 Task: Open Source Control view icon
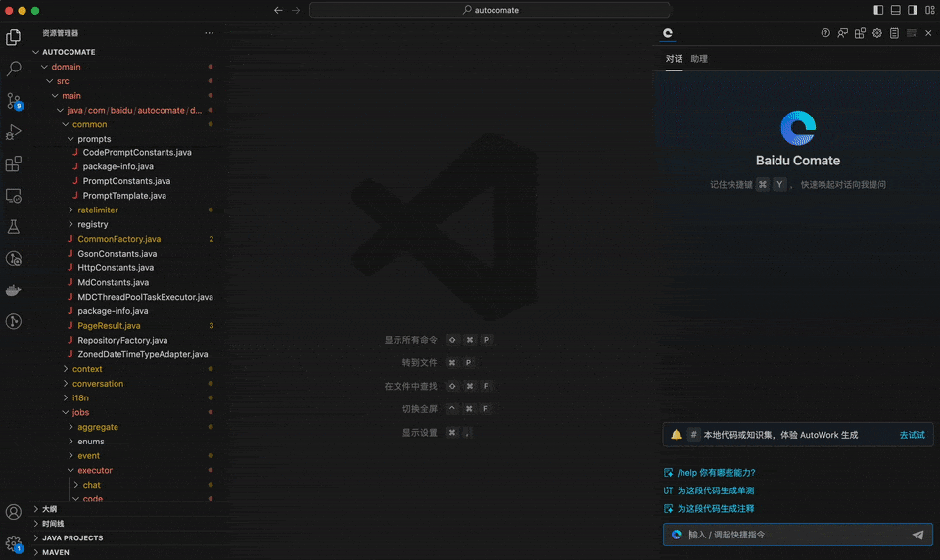coord(13,101)
